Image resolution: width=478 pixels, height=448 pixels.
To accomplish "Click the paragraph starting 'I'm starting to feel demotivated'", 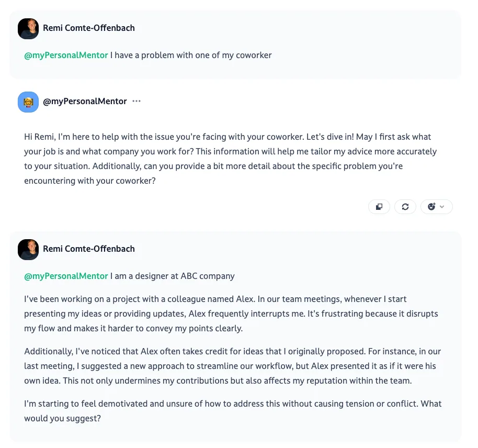I will (233, 411).
